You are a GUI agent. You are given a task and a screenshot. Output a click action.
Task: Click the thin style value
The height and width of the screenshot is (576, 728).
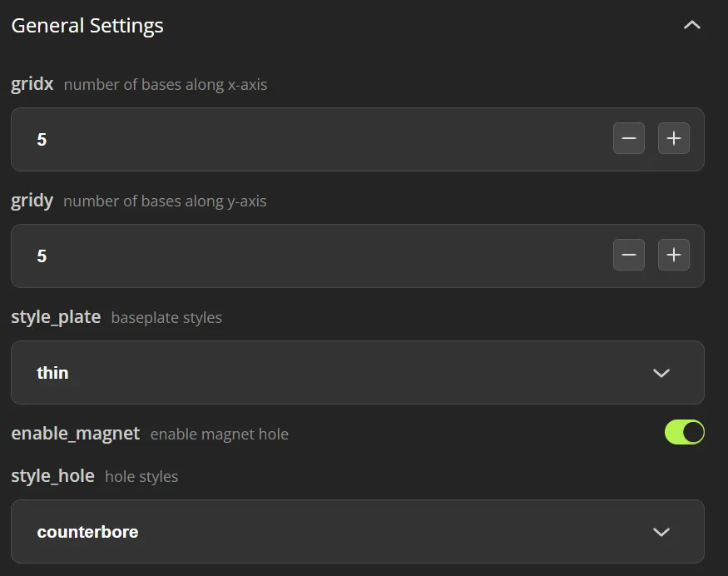52,373
